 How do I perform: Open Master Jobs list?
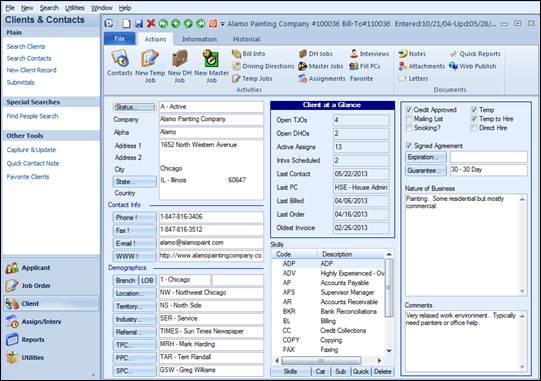click(321, 66)
